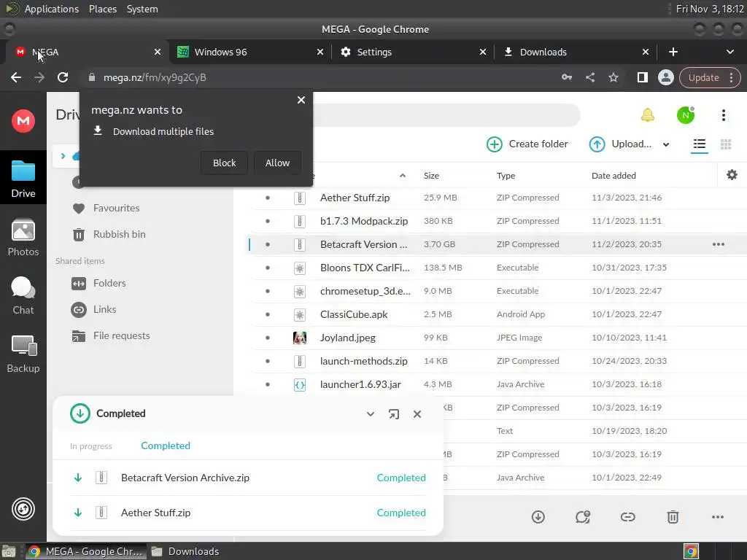Viewport: 747px width, 560px height.
Task: Open the Photos section
Action: tap(23, 238)
